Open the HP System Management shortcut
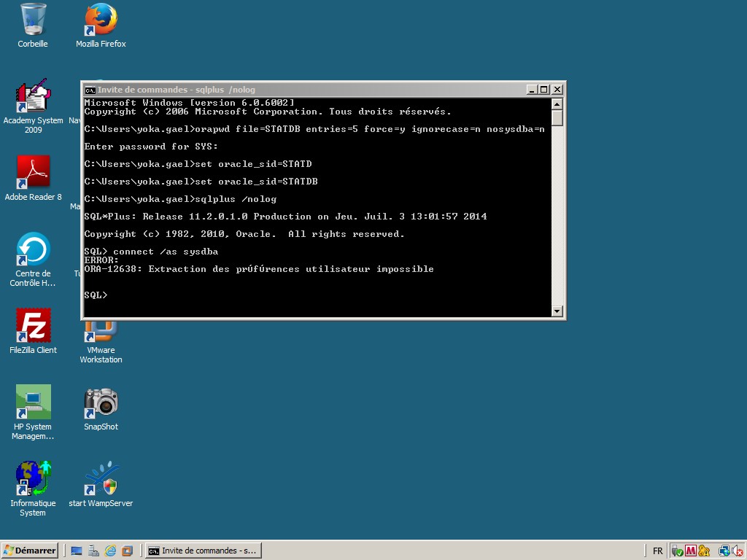The width and height of the screenshot is (747, 560). 33,402
